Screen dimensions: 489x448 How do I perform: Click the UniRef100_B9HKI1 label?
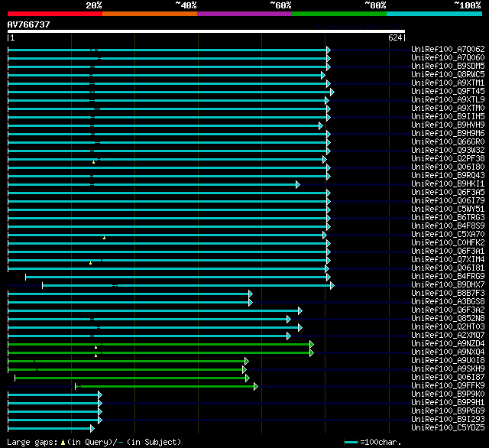pyautogui.click(x=448, y=184)
